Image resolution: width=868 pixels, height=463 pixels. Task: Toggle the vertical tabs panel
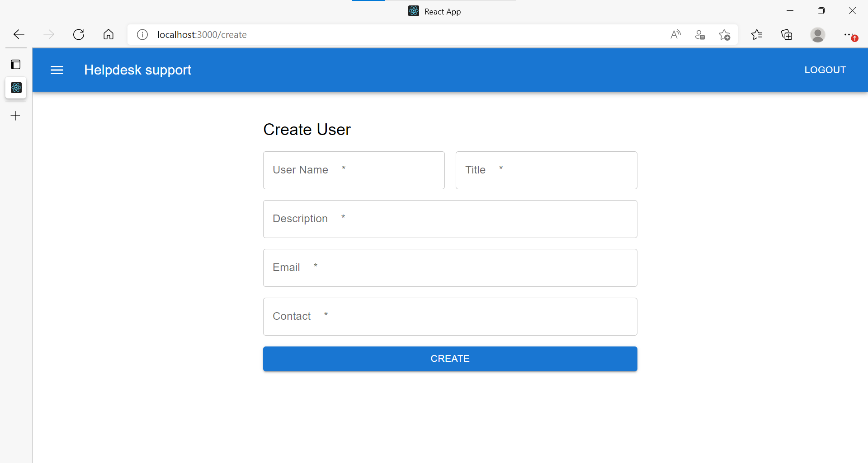tap(16, 64)
